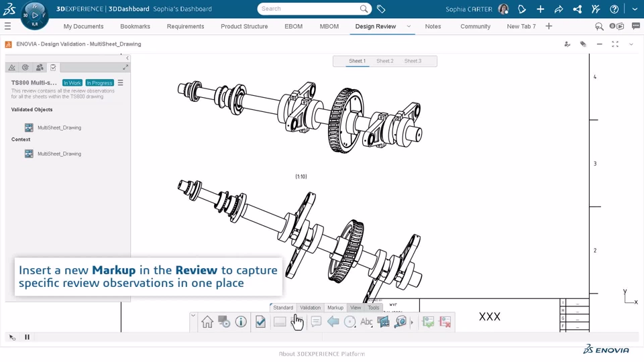This screenshot has width=644, height=362.
Task: Click the plus icon to add content
Action: click(x=540, y=9)
